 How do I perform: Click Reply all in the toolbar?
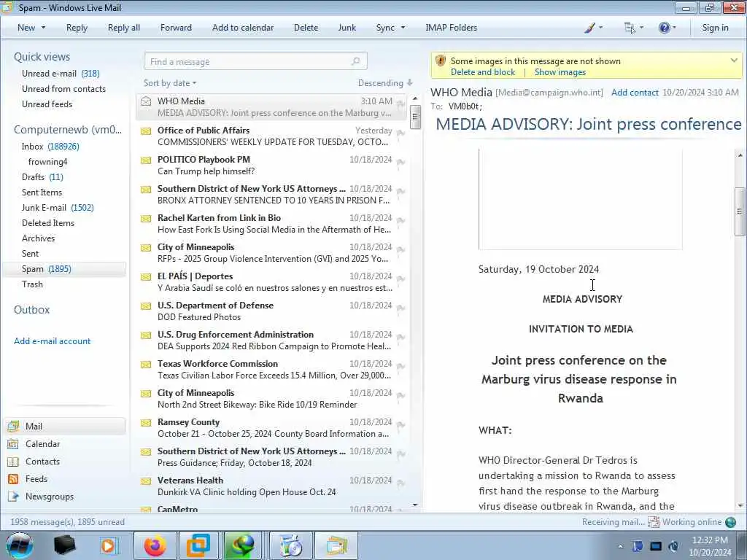pos(124,28)
